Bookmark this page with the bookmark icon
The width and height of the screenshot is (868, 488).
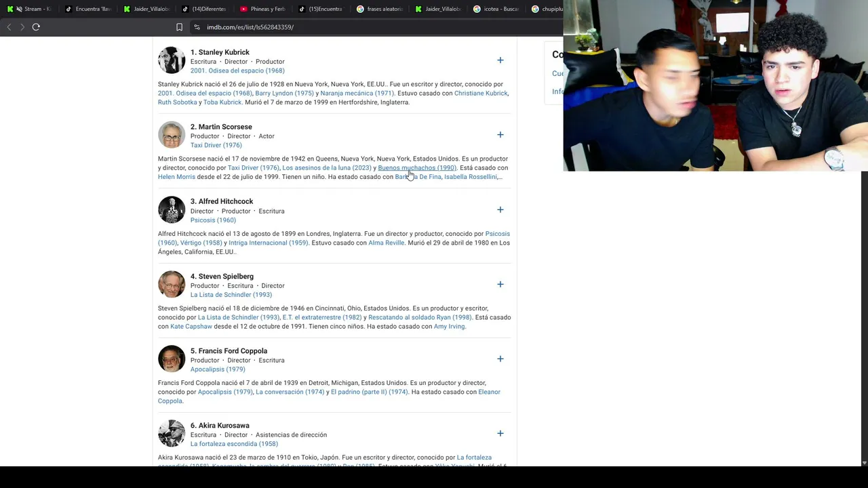[179, 27]
